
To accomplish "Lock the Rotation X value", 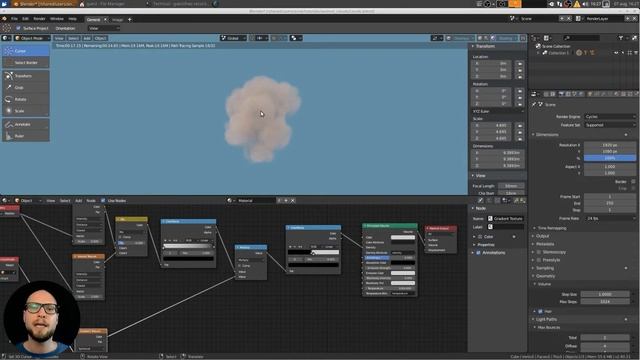I will coord(520,91).
